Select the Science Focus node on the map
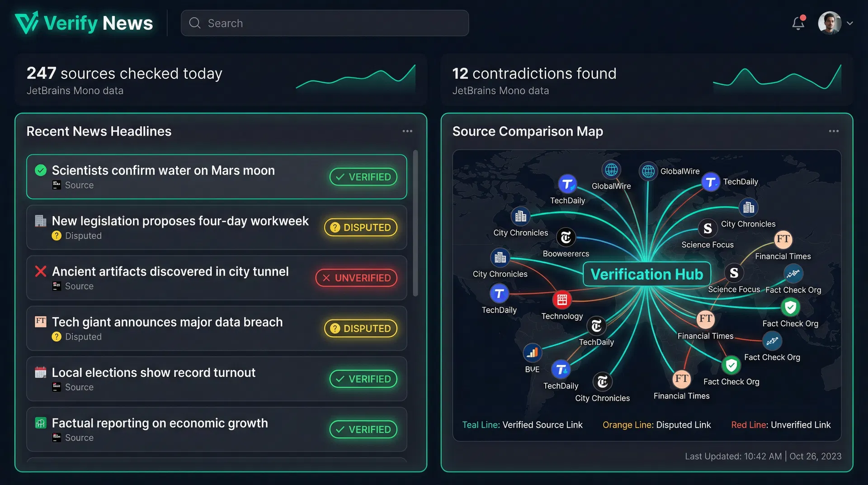 click(708, 229)
